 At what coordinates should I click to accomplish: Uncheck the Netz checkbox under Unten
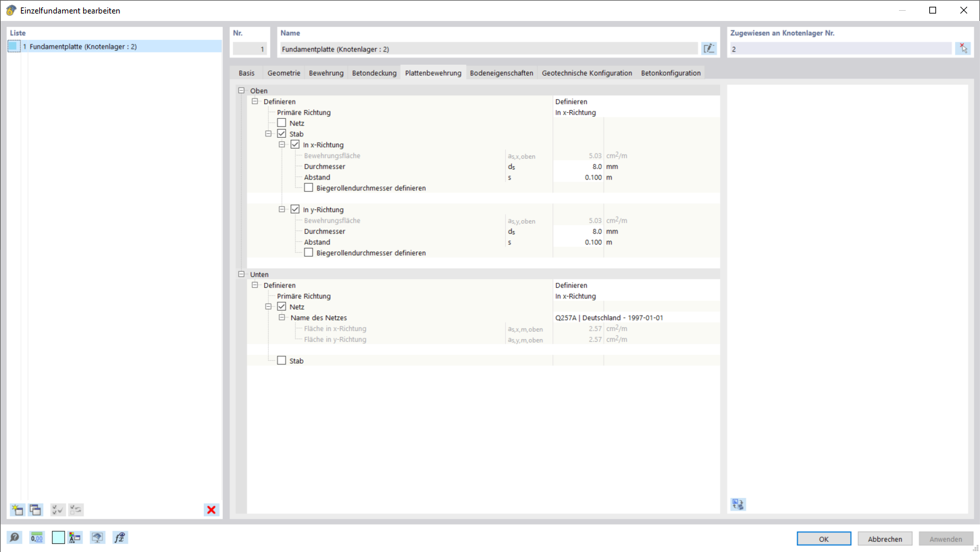[282, 307]
